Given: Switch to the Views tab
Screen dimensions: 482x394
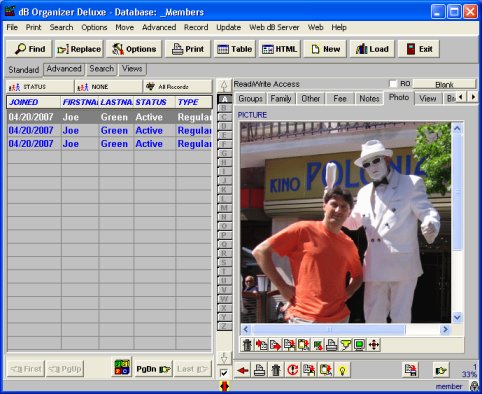Looking at the screenshot, I should 132,69.
